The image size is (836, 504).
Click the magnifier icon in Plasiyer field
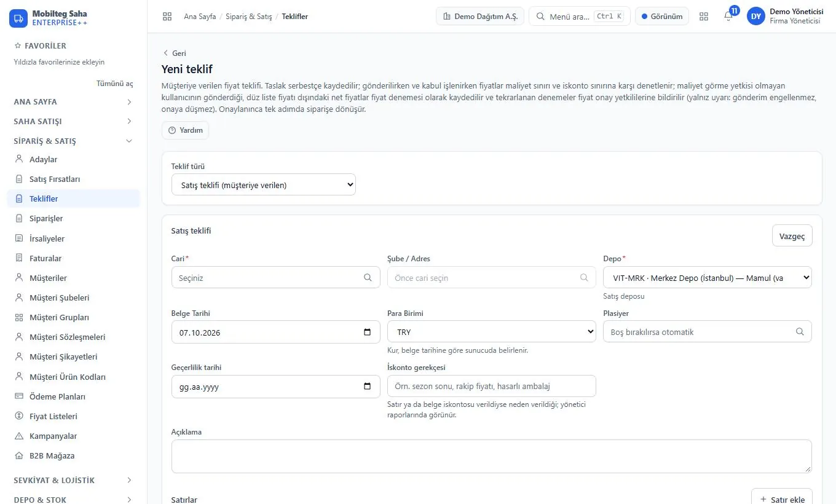click(x=800, y=331)
